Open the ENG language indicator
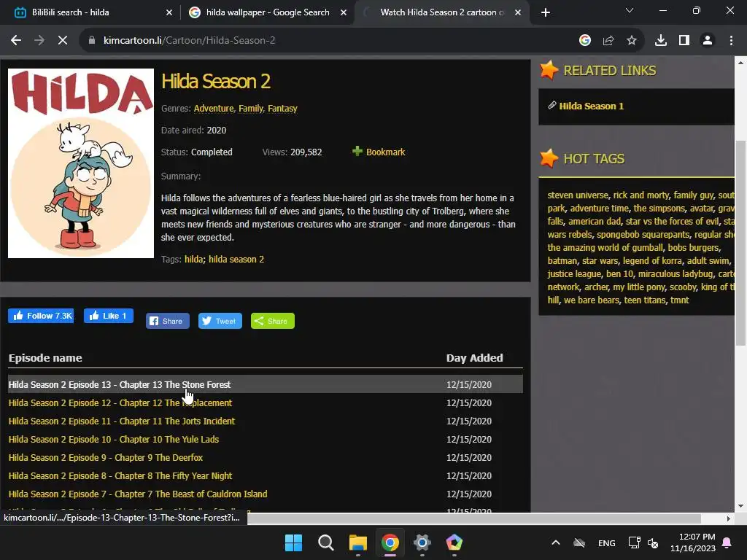The height and width of the screenshot is (560, 747). click(x=606, y=542)
